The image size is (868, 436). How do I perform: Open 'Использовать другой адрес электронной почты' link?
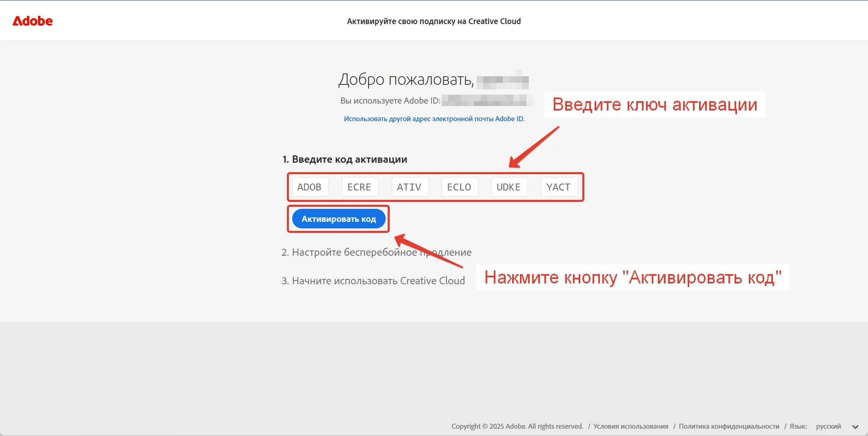tap(434, 119)
